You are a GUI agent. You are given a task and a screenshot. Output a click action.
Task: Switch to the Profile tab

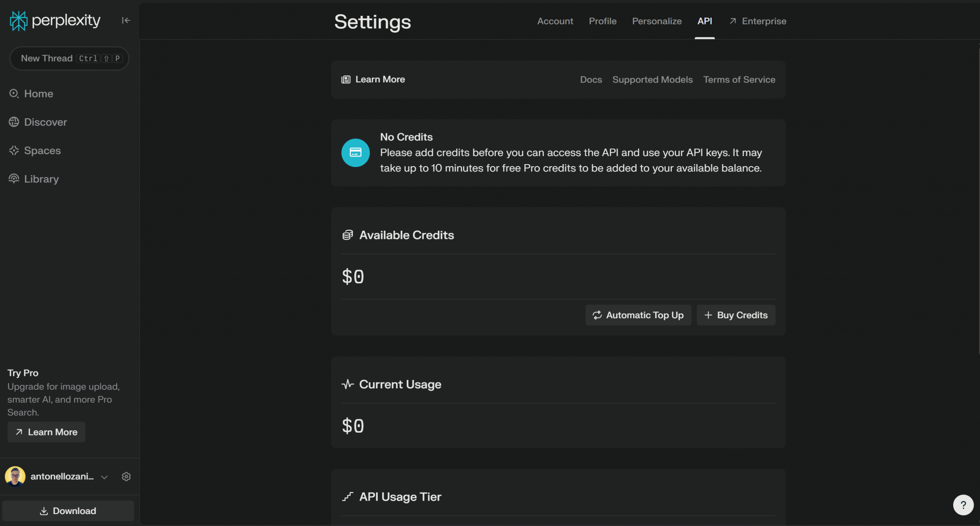click(602, 21)
